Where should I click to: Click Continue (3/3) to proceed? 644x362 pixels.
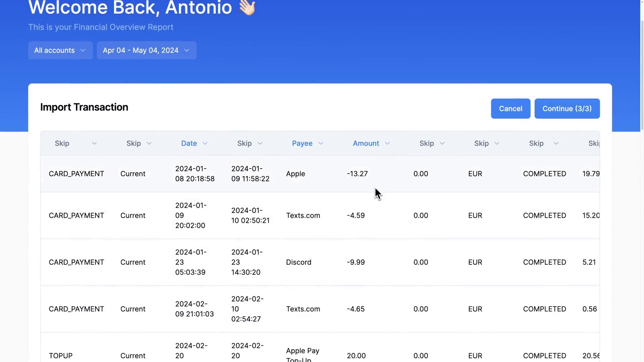click(567, 108)
